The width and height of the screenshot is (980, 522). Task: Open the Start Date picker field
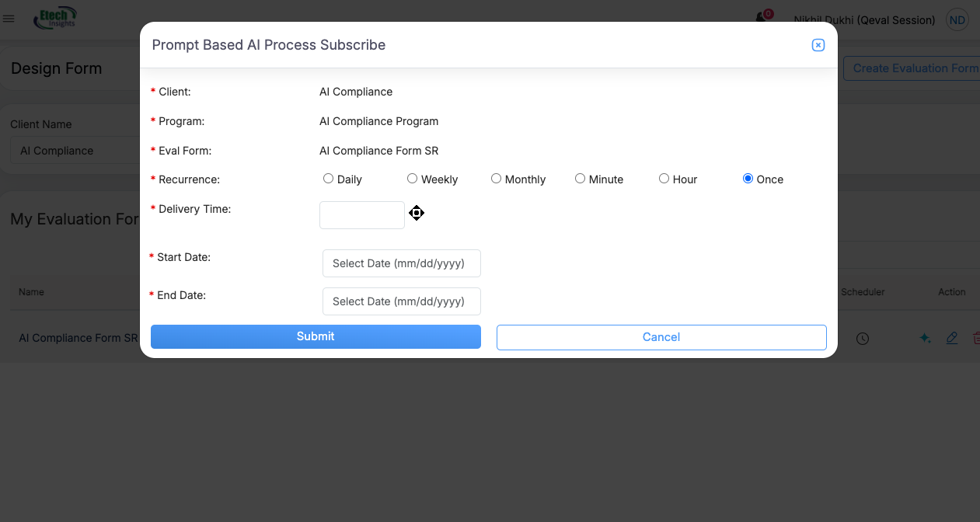click(x=401, y=263)
